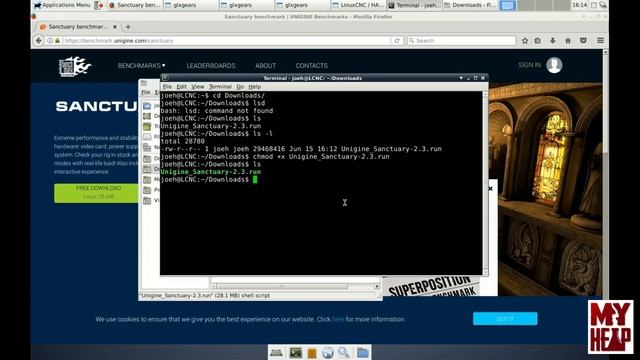640x360 pixels.
Task: Open the ABOUT page link
Action: pyautogui.click(x=265, y=66)
